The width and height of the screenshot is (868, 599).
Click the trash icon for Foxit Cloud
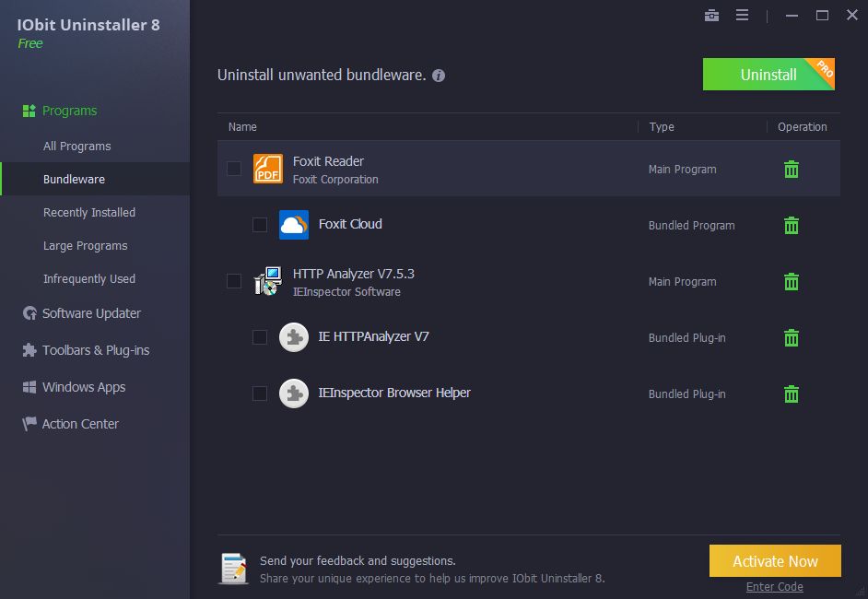point(791,226)
